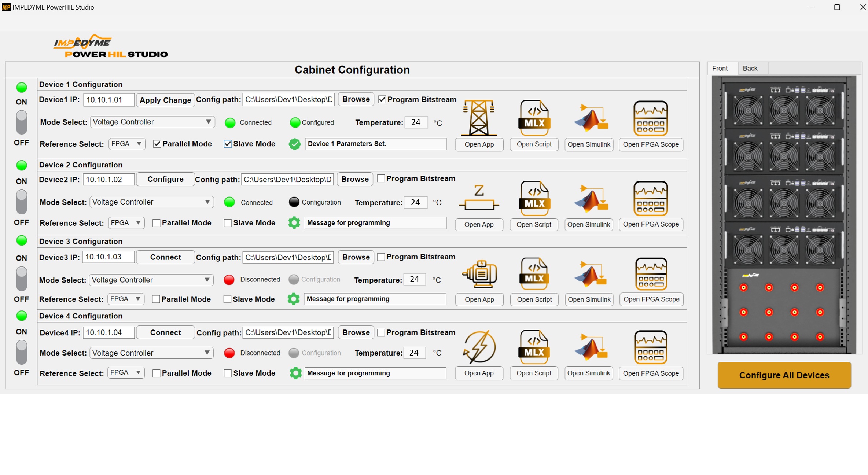
Task: Click Device 2 impedance Z app icon
Action: [479, 198]
